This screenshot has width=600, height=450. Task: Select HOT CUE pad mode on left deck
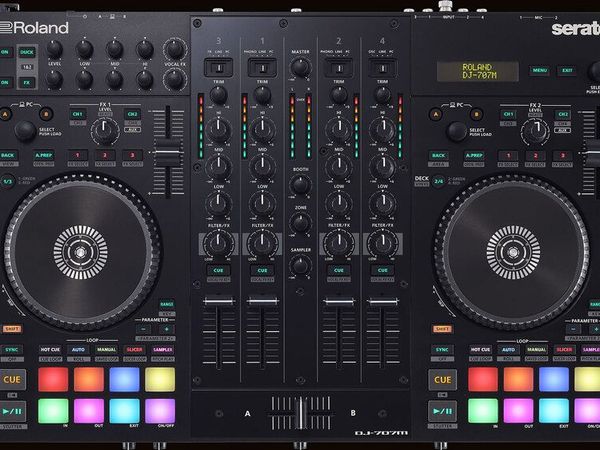pos(50,350)
